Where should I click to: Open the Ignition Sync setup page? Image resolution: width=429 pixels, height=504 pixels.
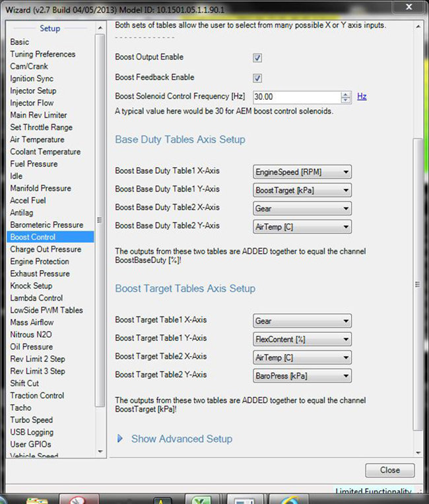32,79
